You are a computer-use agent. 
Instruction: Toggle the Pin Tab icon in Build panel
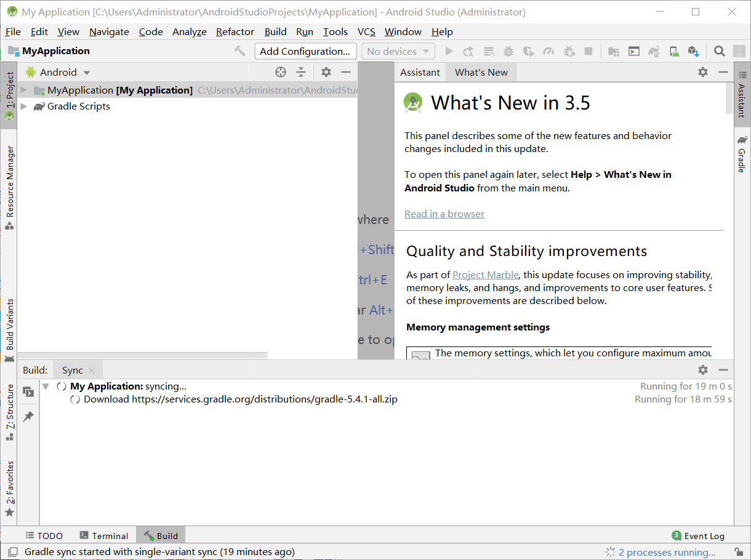click(x=28, y=417)
